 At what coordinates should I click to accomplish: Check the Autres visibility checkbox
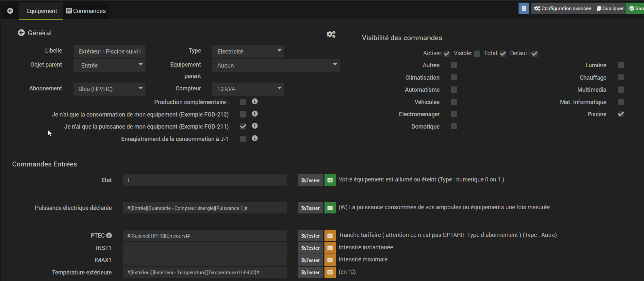[454, 65]
